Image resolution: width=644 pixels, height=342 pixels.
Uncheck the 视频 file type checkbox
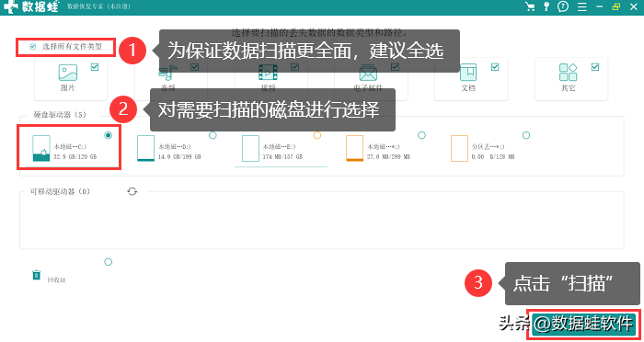point(295,67)
